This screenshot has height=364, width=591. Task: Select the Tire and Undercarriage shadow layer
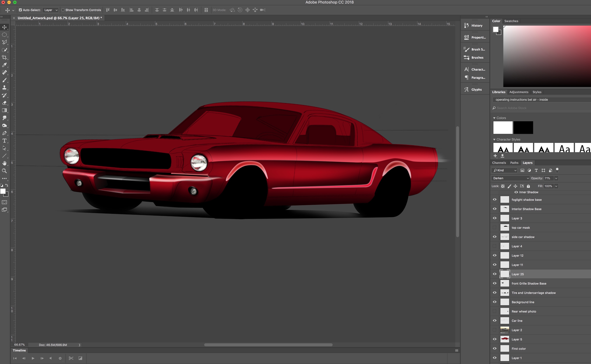[x=533, y=293]
